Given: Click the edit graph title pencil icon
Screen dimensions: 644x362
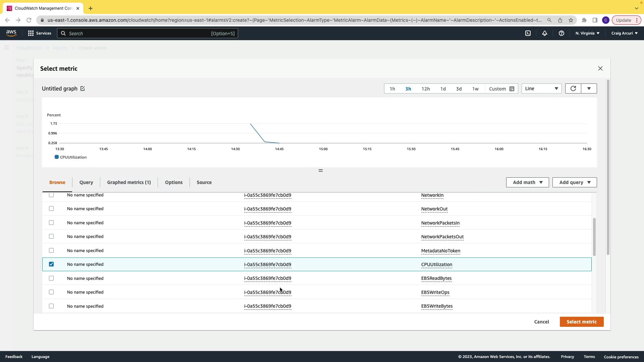Looking at the screenshot, I should 83,88.
